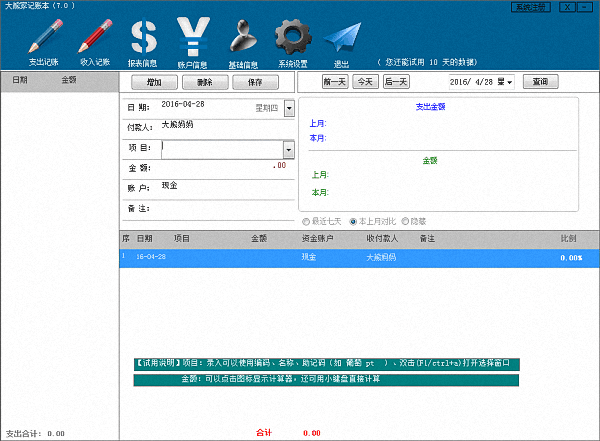Screen dimensions: 600x441
Task: Expand the 项目 item combo box arrow
Action: 289,149
